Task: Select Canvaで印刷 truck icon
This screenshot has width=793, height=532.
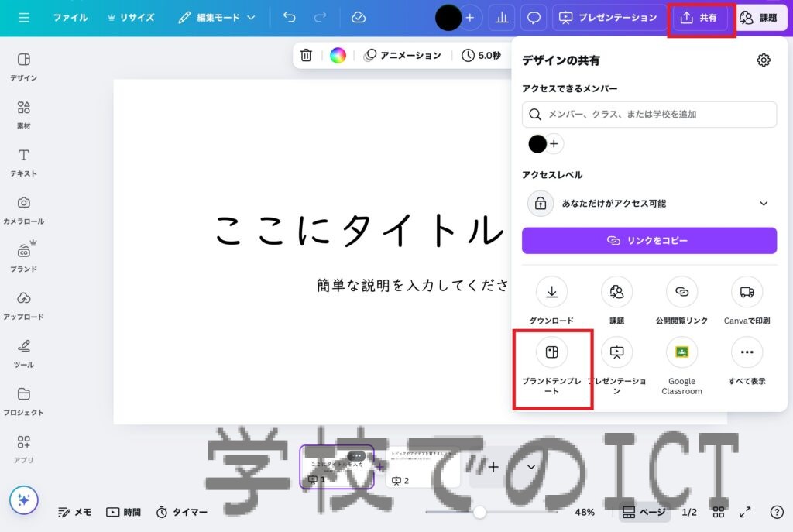Action: pos(747,292)
